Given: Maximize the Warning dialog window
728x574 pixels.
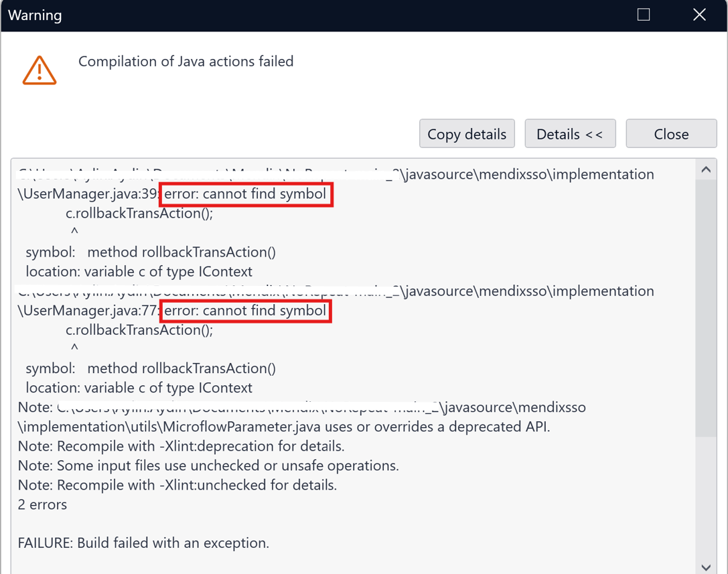Looking at the screenshot, I should tap(644, 15).
